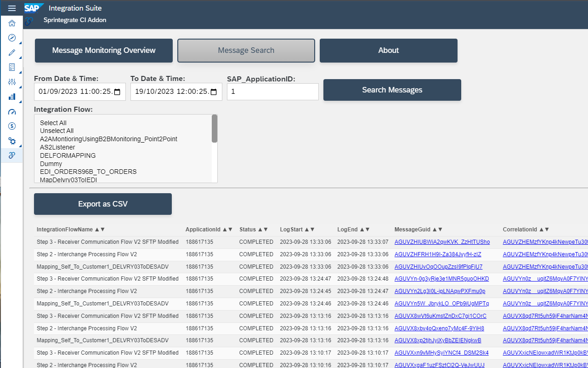Open the performance gauge icon

point(12,112)
